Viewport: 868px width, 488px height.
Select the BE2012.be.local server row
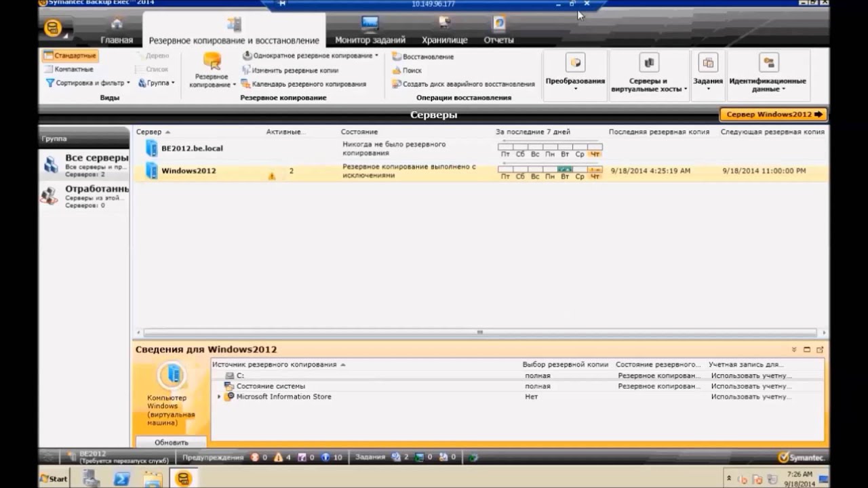[480, 148]
